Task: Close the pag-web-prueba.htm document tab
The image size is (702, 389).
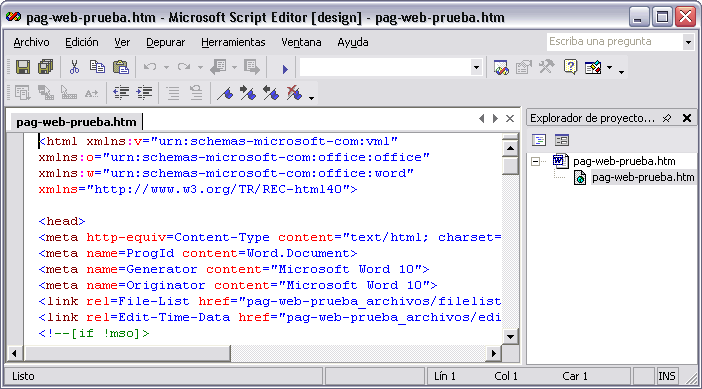Action: pos(509,119)
